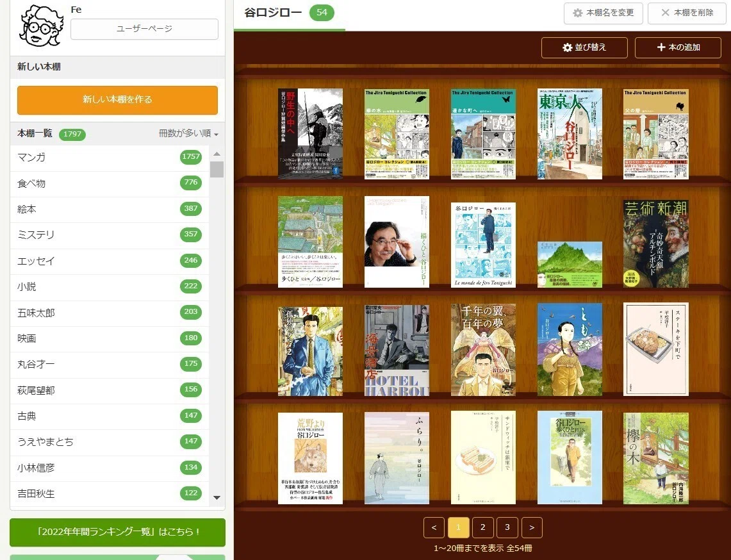Select the 映画 shelf
The height and width of the screenshot is (560, 731).
pos(110,338)
